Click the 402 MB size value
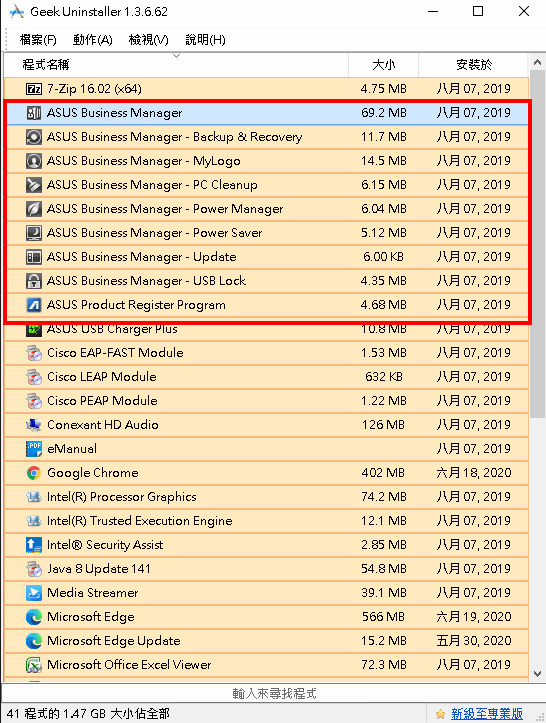The width and height of the screenshot is (546, 723). (383, 473)
